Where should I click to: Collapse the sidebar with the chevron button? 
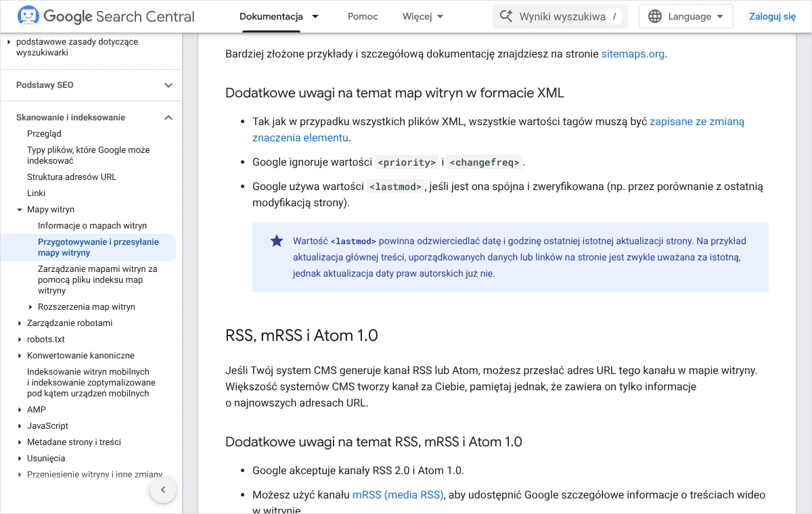(x=163, y=490)
